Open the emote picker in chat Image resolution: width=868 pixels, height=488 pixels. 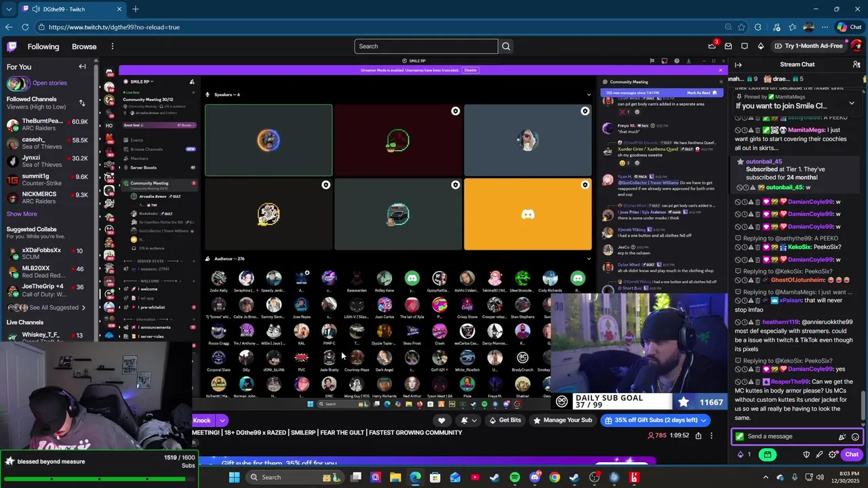[855, 436]
